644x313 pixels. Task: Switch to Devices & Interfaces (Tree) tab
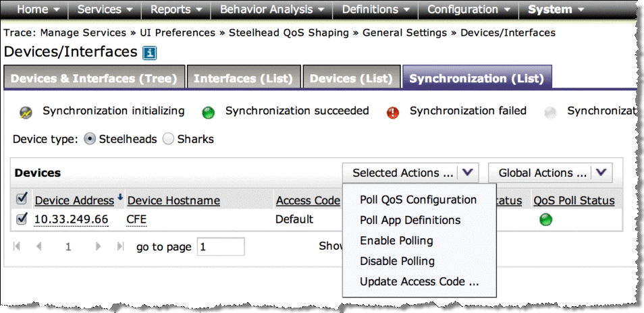coord(94,78)
